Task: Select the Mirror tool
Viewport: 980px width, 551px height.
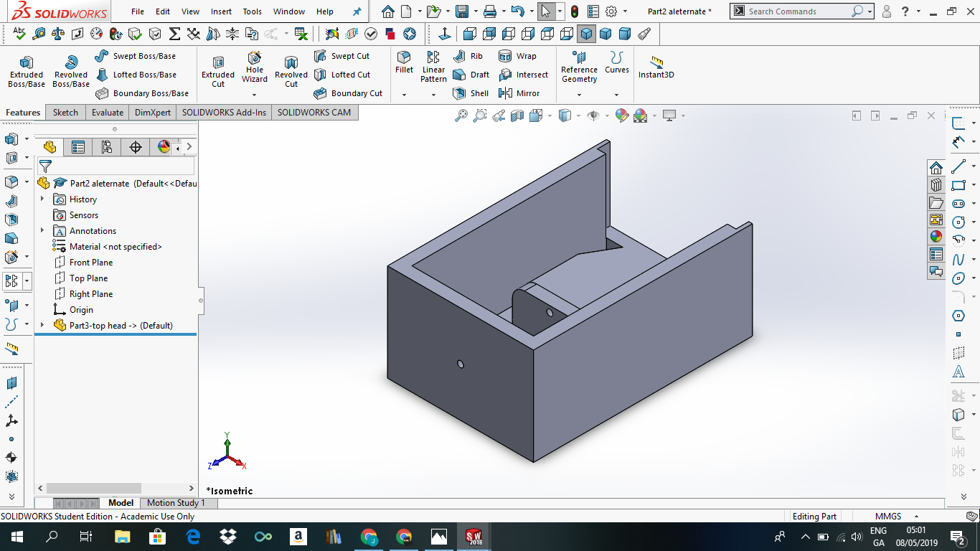Action: 519,93
